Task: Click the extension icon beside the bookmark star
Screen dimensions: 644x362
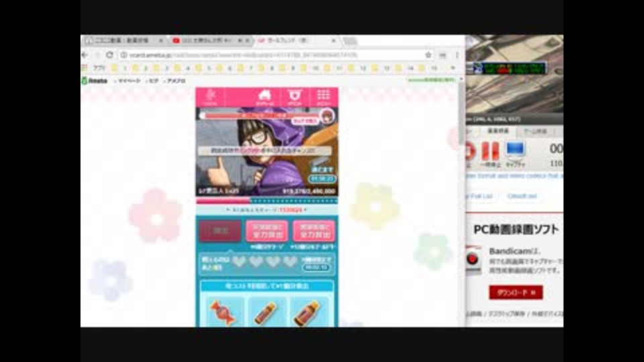Action: tap(442, 54)
